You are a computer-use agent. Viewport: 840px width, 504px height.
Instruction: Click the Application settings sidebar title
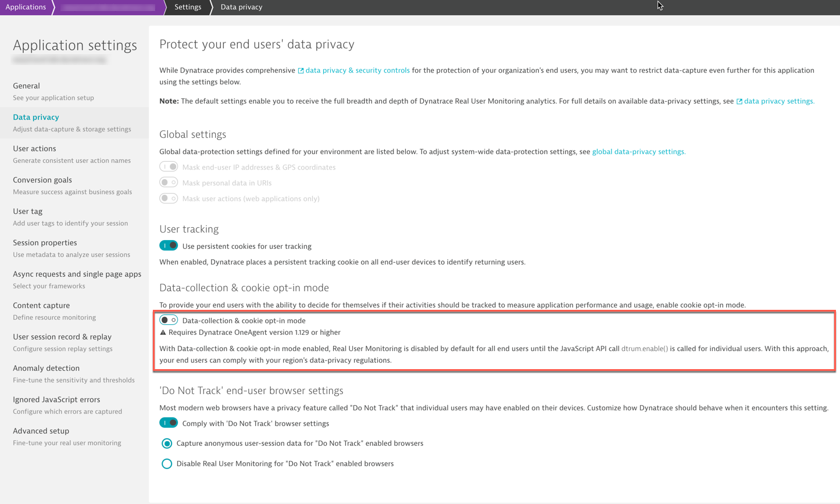tap(75, 45)
